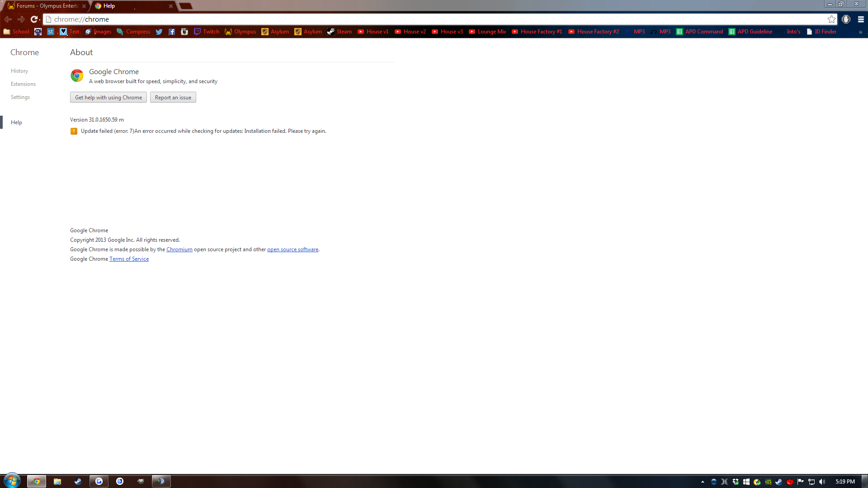Image resolution: width=868 pixels, height=488 pixels.
Task: Click Get help with using Chrome
Action: pyautogui.click(x=108, y=98)
